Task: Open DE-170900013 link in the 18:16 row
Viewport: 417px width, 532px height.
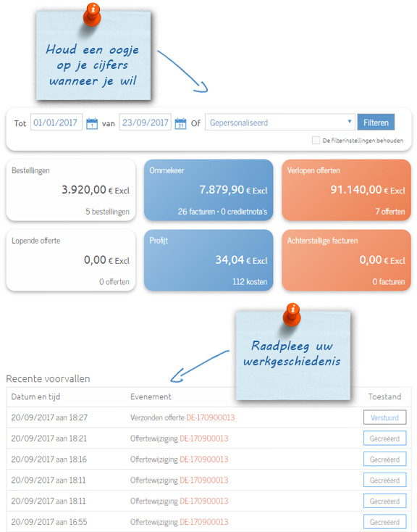Action: [x=203, y=460]
